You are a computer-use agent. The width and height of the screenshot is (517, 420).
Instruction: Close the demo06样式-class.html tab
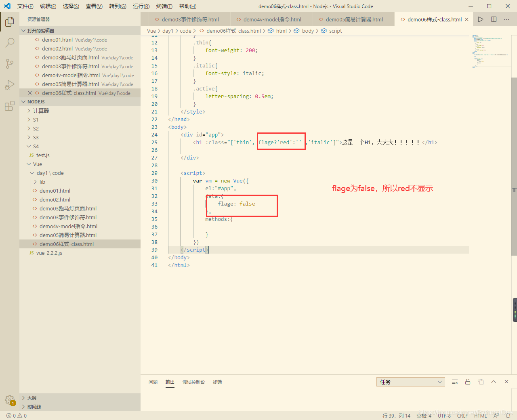[467, 19]
